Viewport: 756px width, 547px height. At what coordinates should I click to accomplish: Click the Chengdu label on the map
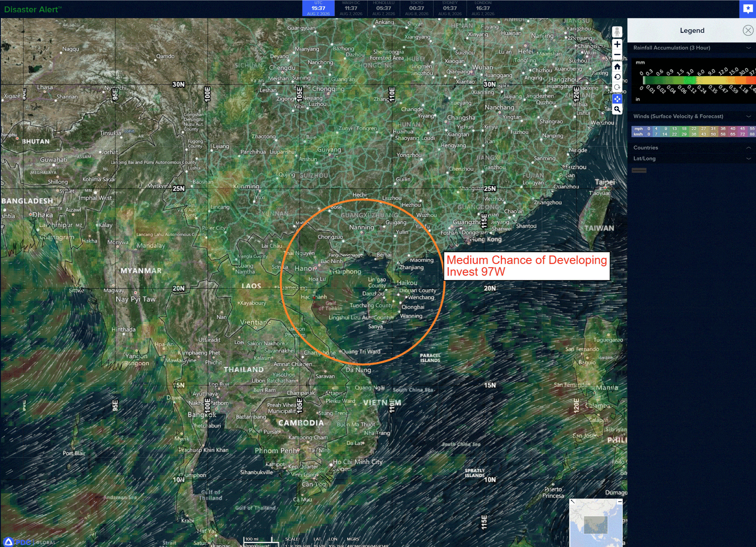tap(282, 68)
